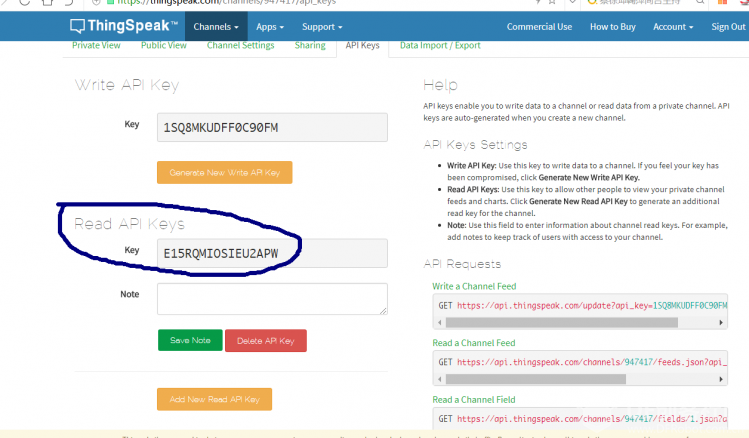Click the Delete API Key button

tap(266, 341)
